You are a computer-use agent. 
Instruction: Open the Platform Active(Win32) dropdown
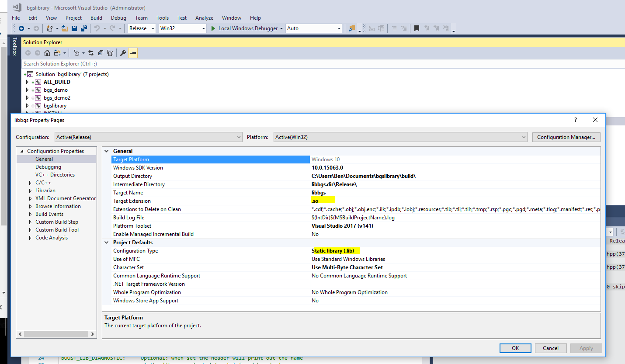pos(400,137)
